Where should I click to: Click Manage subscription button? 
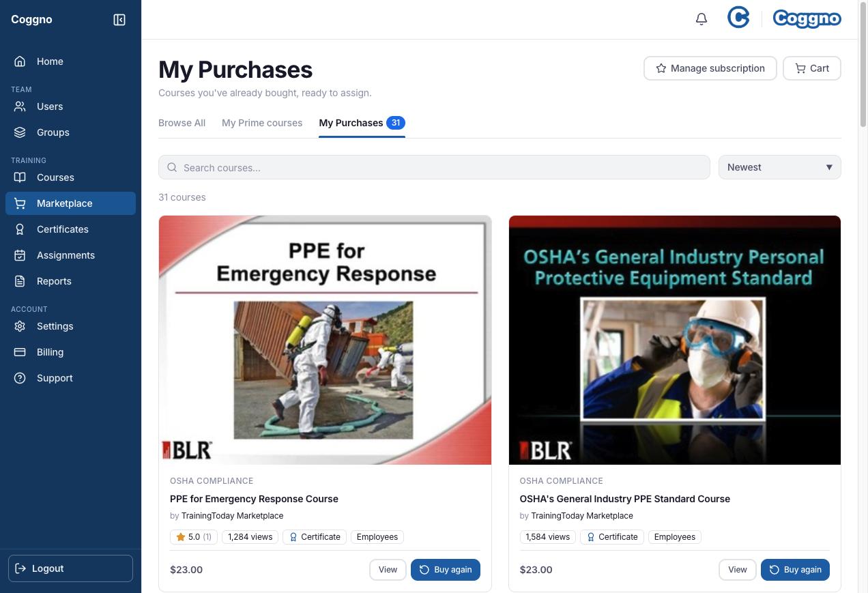(710, 68)
